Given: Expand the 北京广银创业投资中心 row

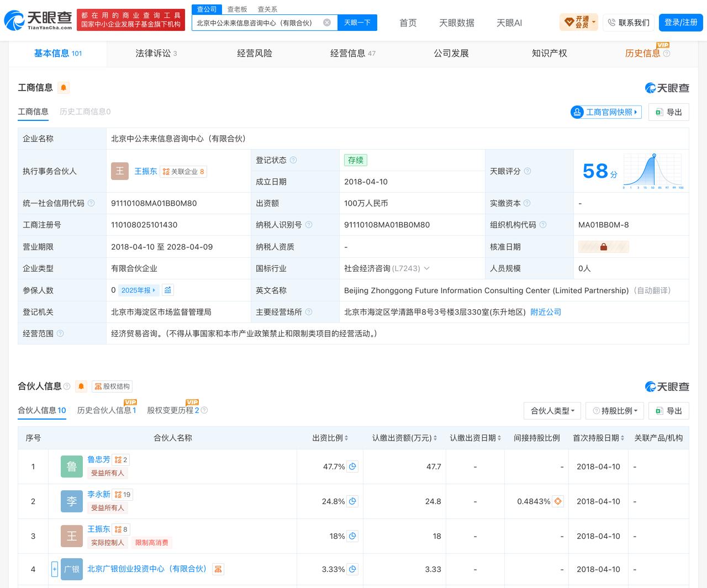Looking at the screenshot, I should point(55,569).
